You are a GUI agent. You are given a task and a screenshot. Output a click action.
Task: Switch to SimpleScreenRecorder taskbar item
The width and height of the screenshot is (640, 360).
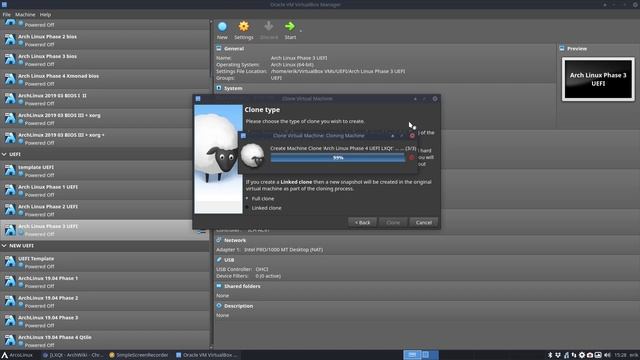139,355
